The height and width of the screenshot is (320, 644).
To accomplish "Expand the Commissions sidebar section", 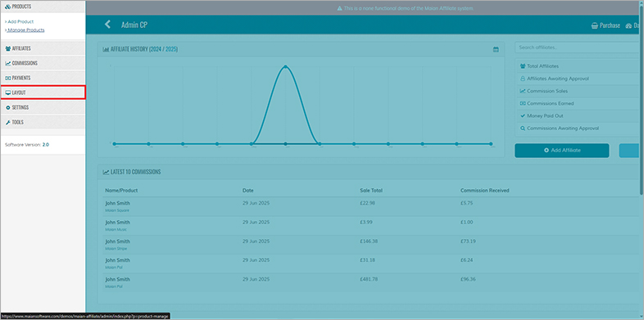I will click(43, 63).
